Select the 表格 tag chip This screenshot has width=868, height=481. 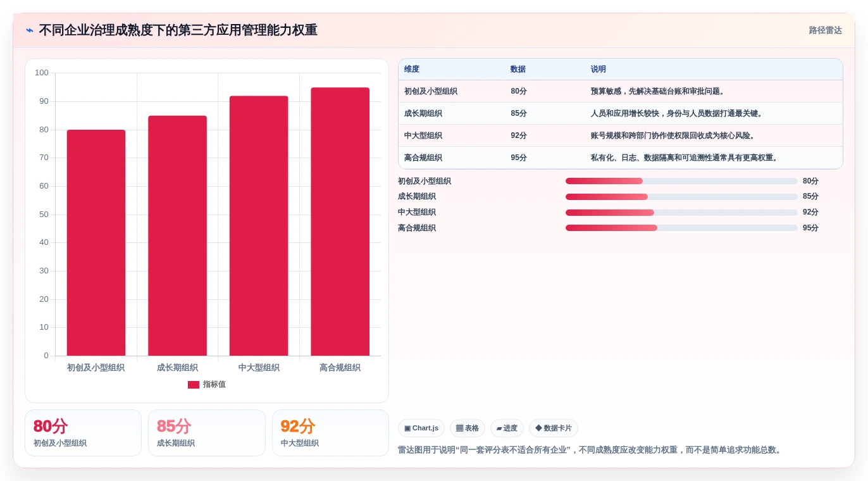(x=468, y=428)
